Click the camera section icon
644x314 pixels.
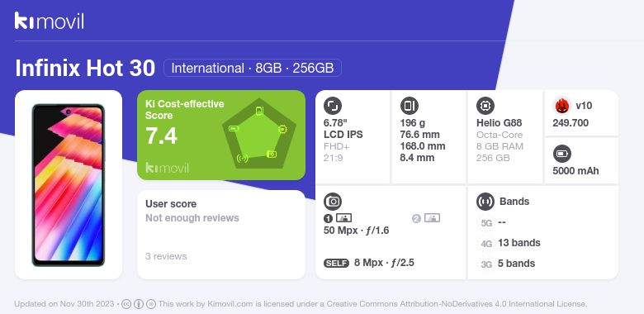click(333, 202)
